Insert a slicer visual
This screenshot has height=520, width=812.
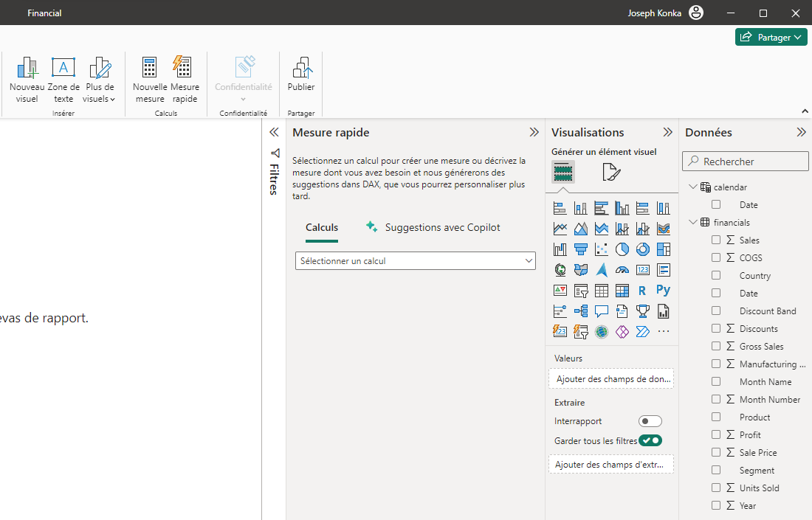[x=580, y=291]
